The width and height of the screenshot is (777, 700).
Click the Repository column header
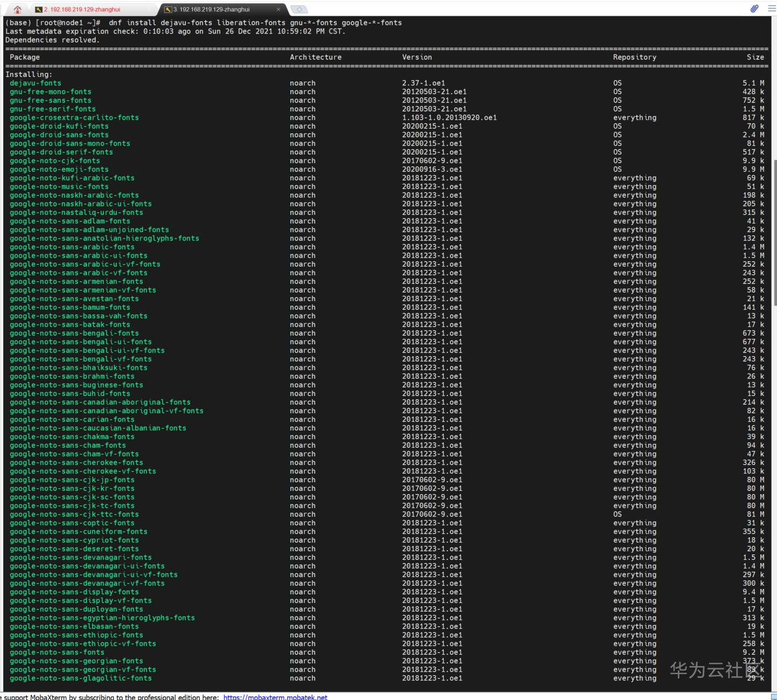click(x=635, y=57)
